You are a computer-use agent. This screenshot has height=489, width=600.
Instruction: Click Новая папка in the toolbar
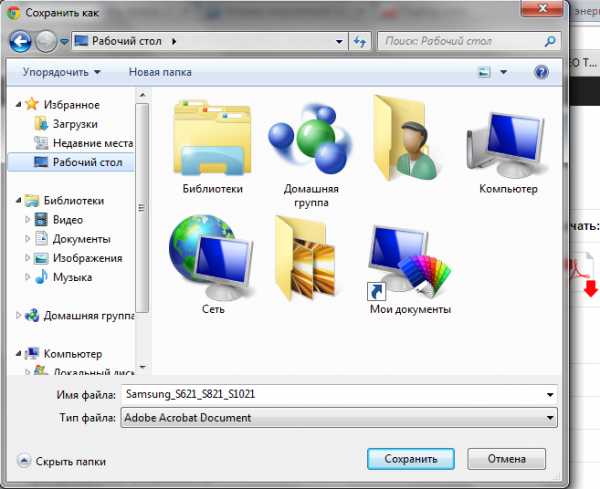[160, 72]
